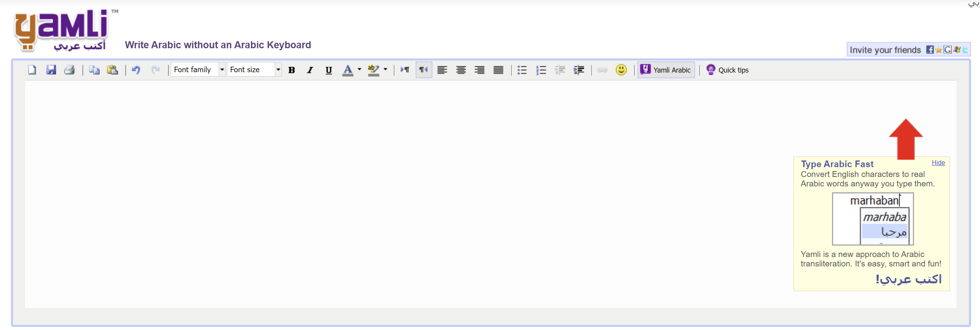
Task: Toggle underline formatting
Action: click(x=329, y=70)
